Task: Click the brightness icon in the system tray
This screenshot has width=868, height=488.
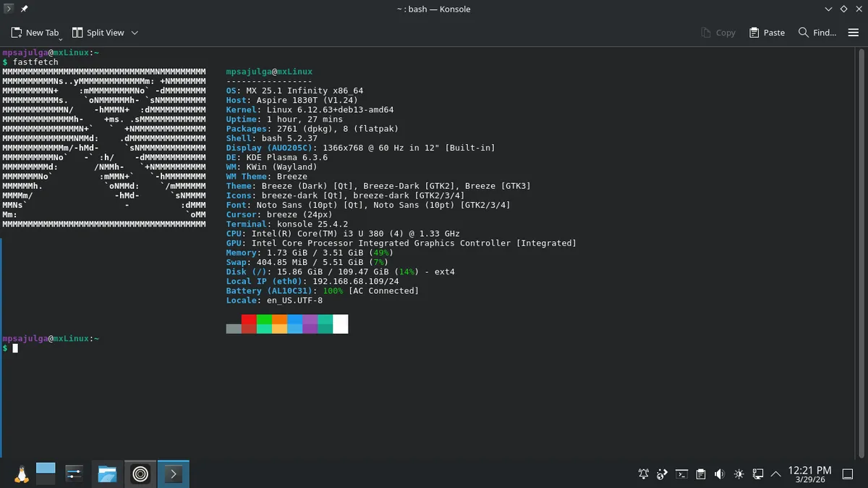Action: click(x=739, y=474)
